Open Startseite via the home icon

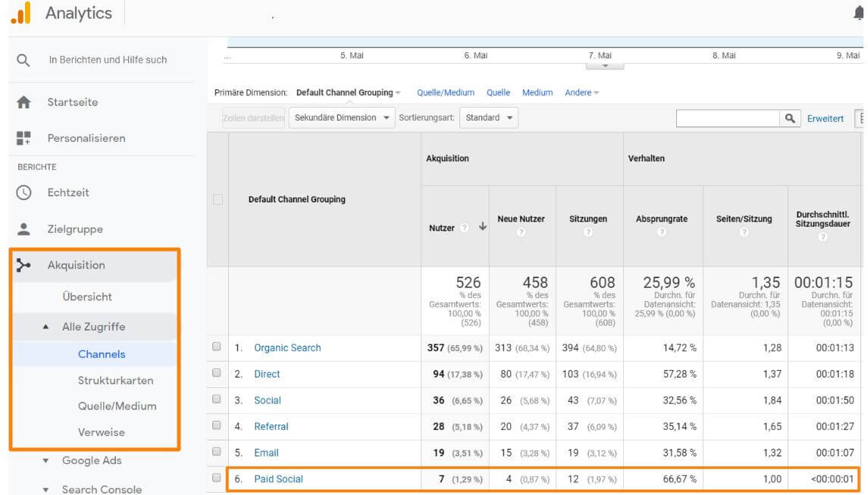24,102
